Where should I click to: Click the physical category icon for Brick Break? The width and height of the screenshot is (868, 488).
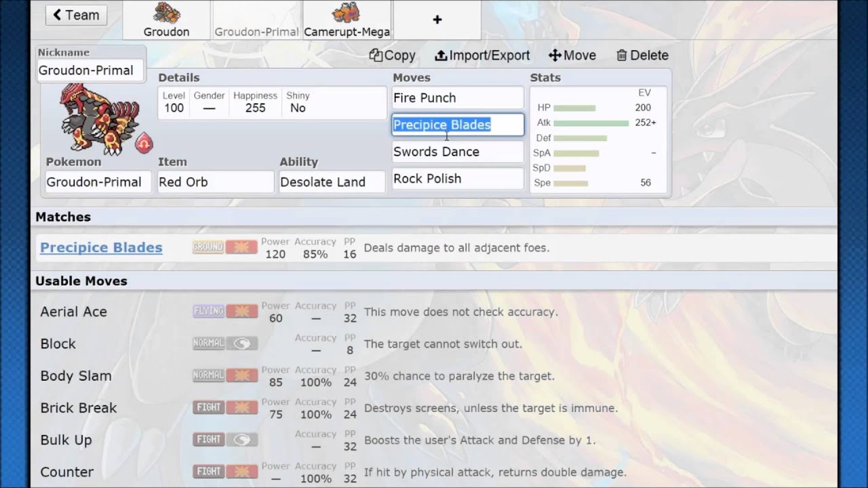point(241,408)
